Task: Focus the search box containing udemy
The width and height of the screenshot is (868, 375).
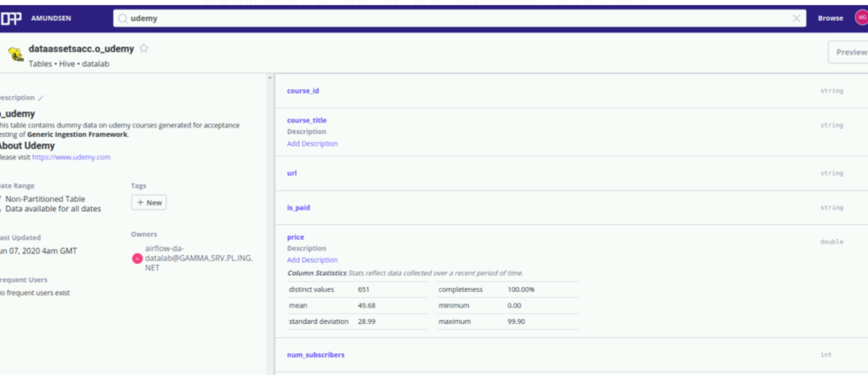Action: click(x=459, y=19)
